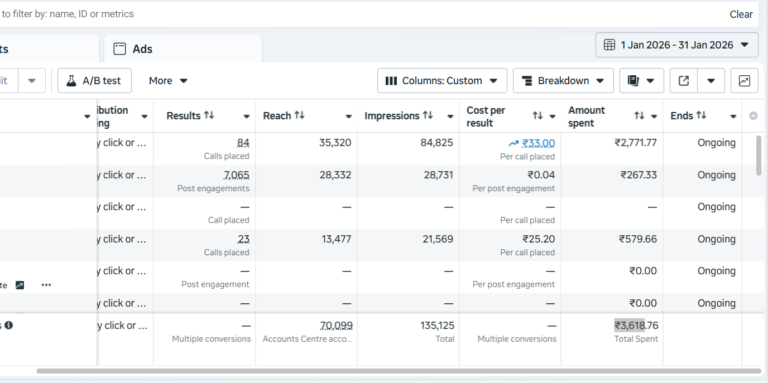Select the 84,825 impressions cell
Screen dimensions: 768x383
click(437, 143)
